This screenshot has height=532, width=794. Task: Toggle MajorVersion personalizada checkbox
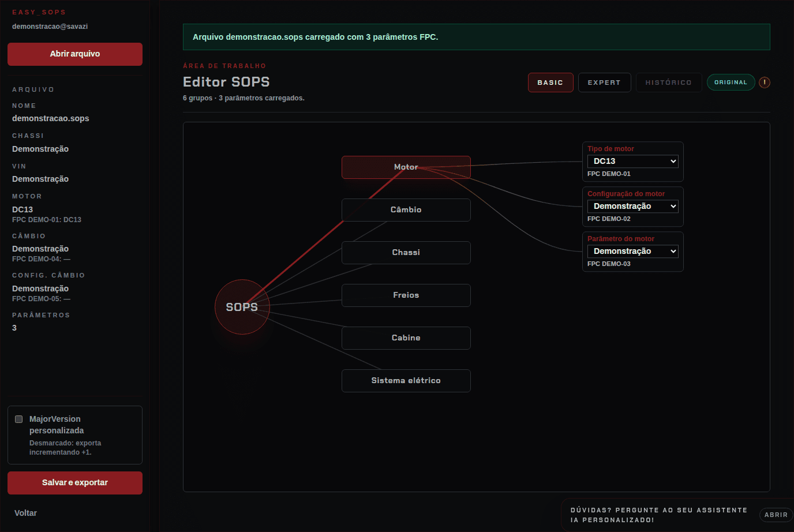point(19,419)
